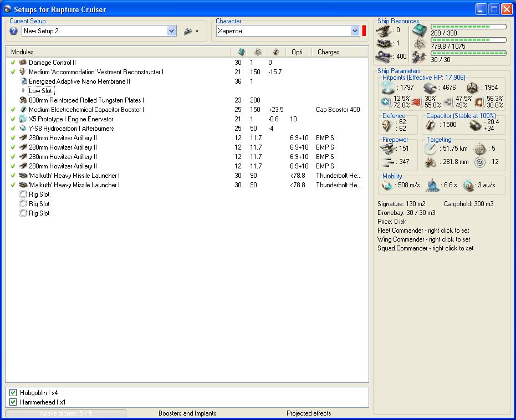Sort by the CPU column header icon

coord(242,52)
